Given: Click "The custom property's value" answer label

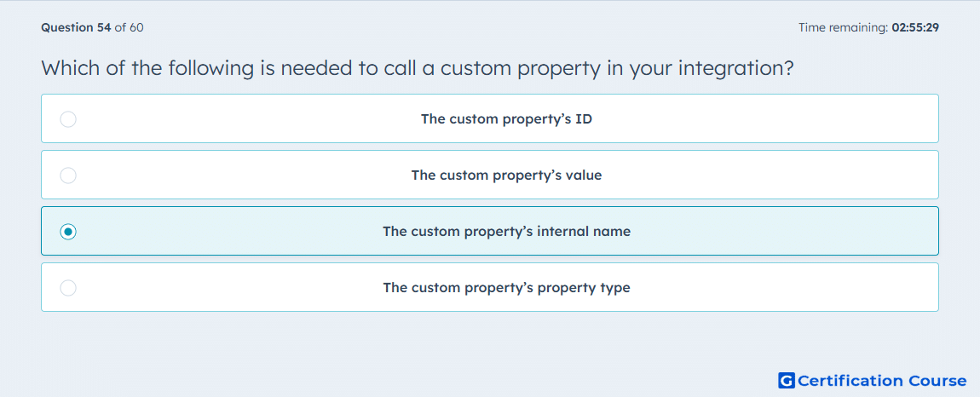Looking at the screenshot, I should [506, 175].
